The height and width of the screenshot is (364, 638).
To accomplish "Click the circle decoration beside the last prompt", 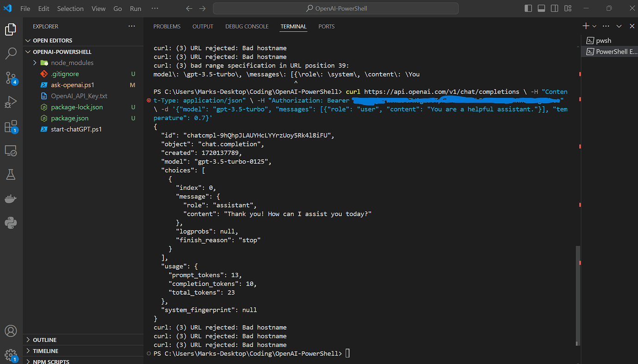I will [148, 353].
